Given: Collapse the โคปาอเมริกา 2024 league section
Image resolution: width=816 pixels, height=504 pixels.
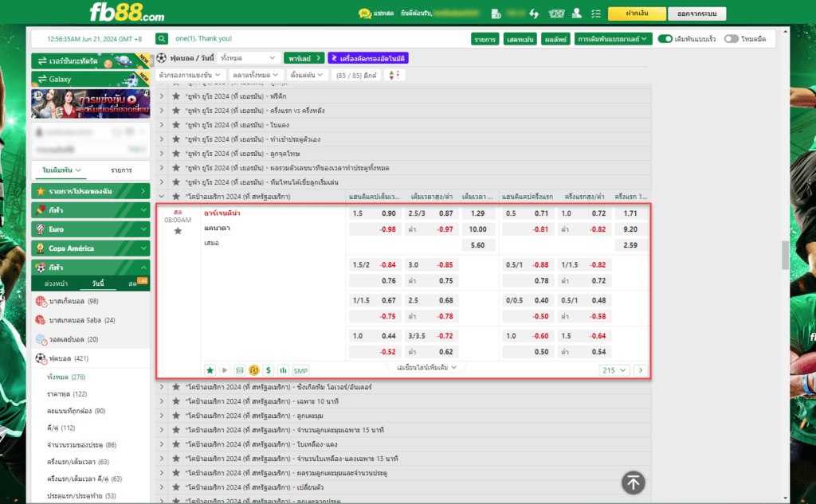Looking at the screenshot, I should point(162,197).
